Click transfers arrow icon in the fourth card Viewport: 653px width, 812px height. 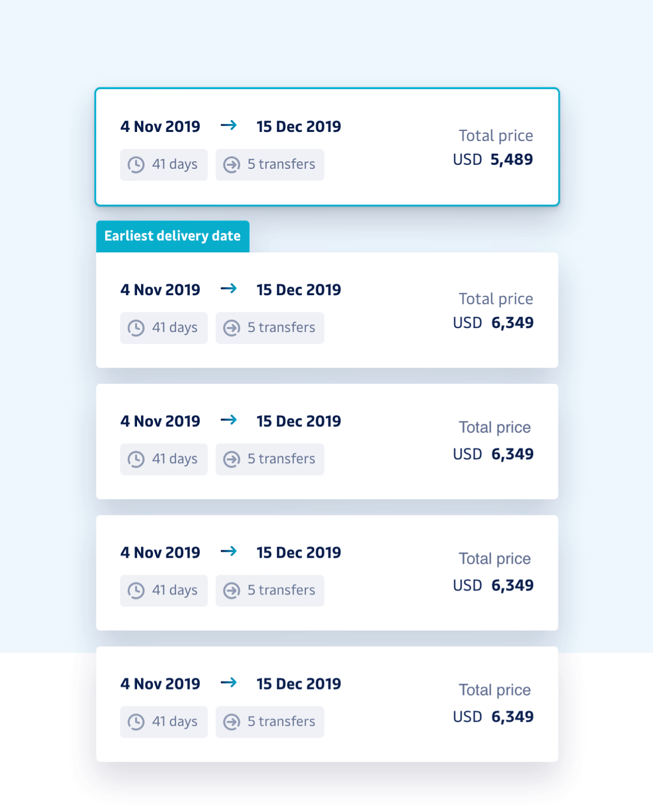(232, 591)
